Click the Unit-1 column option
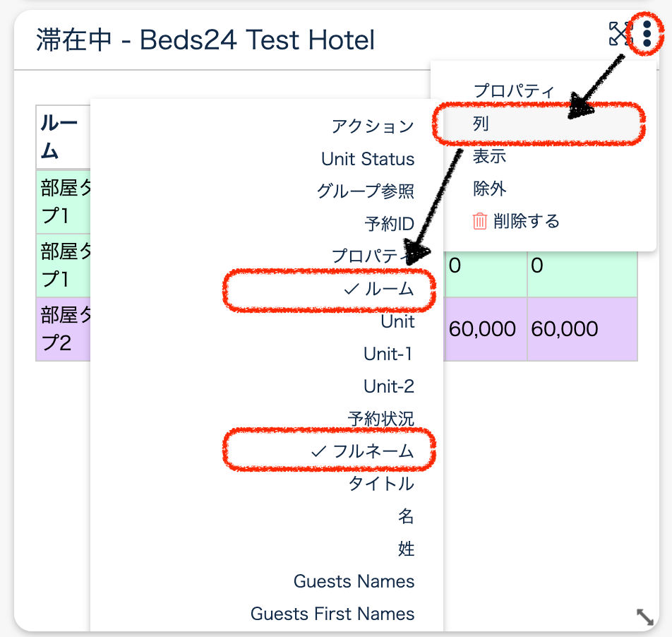 coord(388,354)
